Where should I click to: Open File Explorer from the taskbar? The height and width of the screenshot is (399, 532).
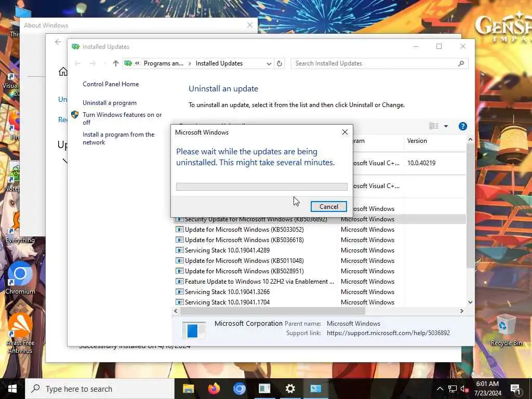click(188, 389)
